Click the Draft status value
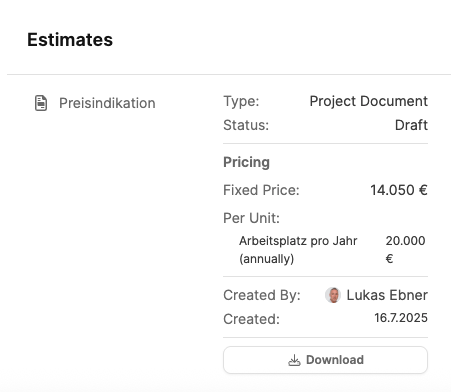 tap(411, 125)
